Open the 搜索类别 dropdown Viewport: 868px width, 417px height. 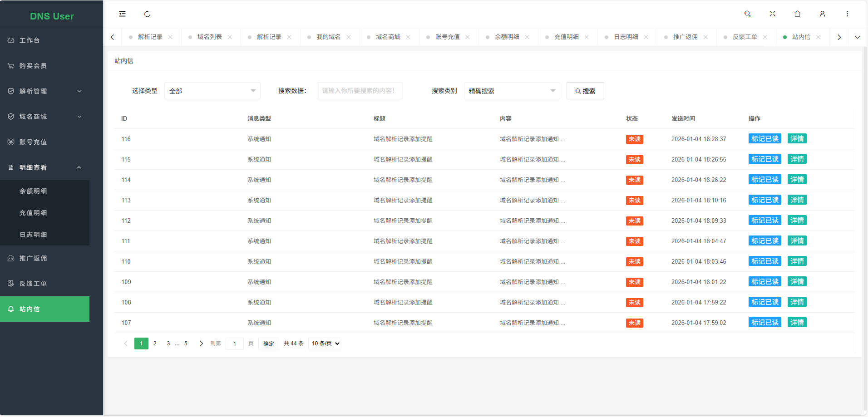[512, 91]
